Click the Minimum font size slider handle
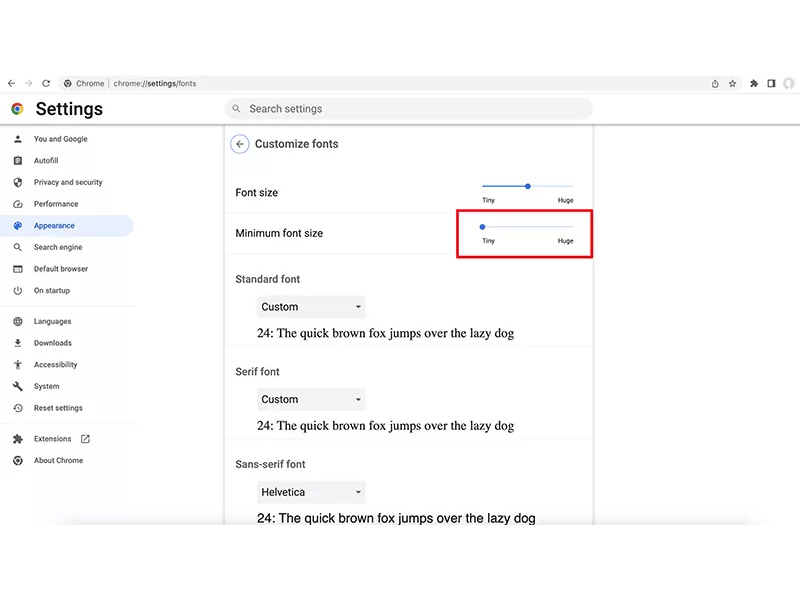The width and height of the screenshot is (800, 600). coord(482,227)
